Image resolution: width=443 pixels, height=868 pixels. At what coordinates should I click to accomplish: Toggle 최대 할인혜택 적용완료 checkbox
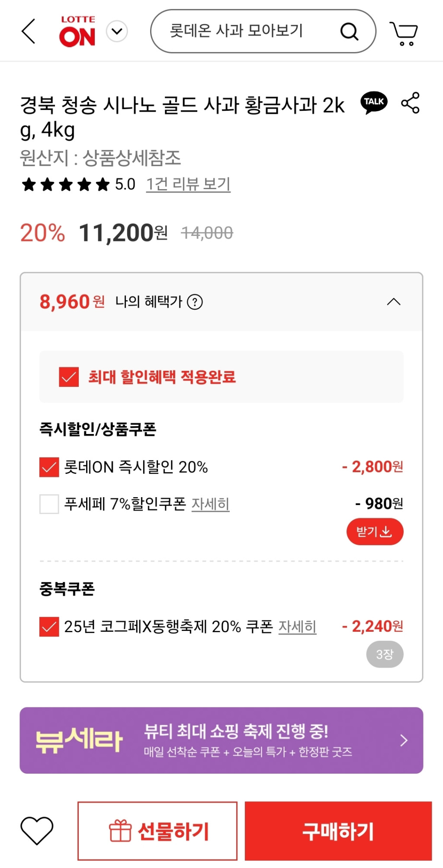[69, 377]
